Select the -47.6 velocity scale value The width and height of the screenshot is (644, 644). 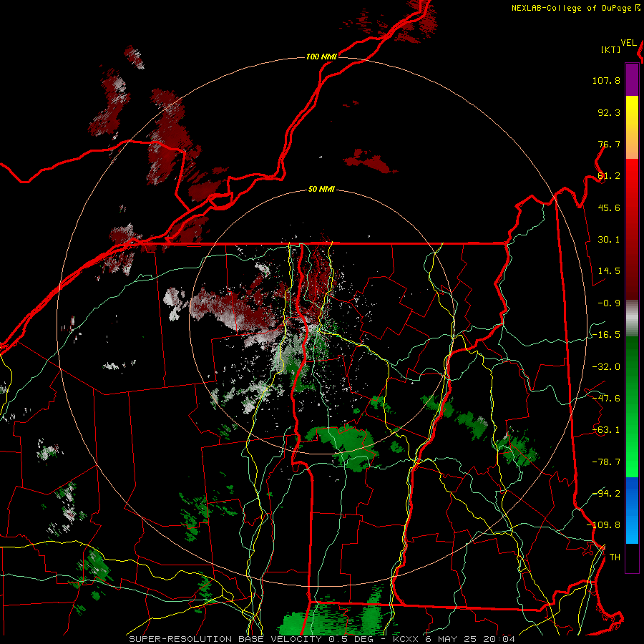click(606, 399)
